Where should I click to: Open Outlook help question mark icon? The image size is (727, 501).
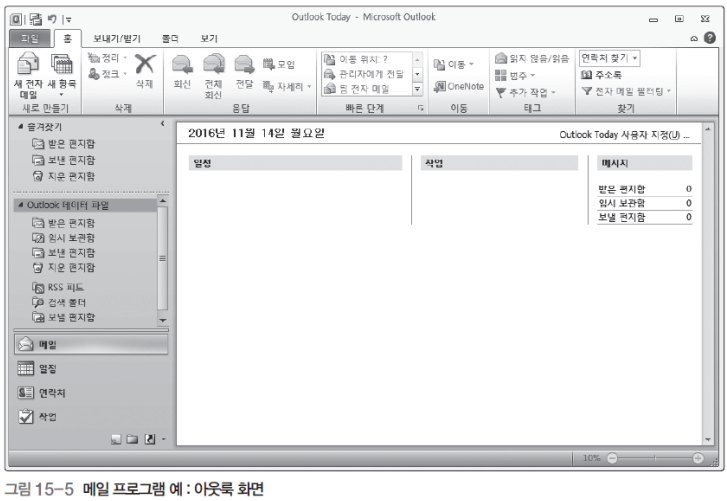pyautogui.click(x=710, y=38)
